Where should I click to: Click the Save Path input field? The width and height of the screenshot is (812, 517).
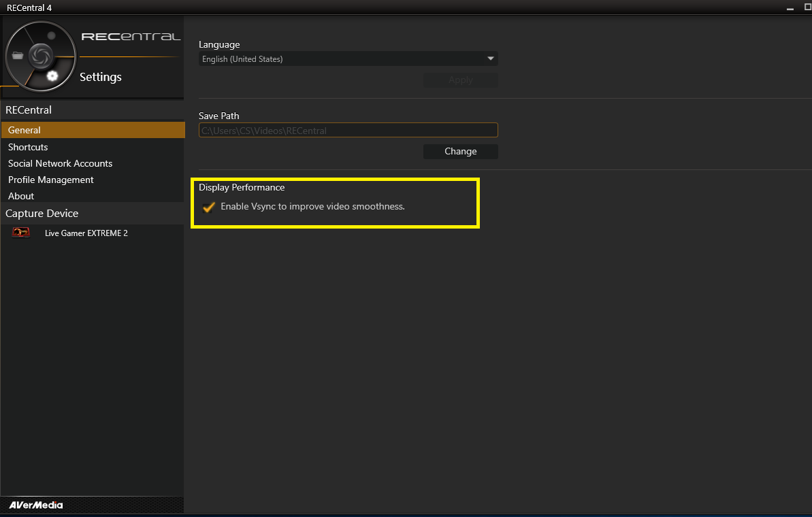(348, 130)
